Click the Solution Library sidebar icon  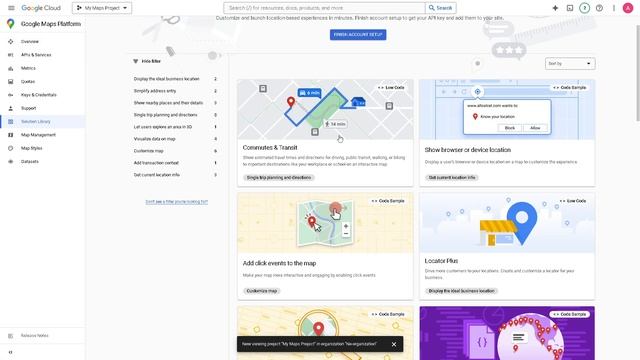pyautogui.click(x=11, y=122)
